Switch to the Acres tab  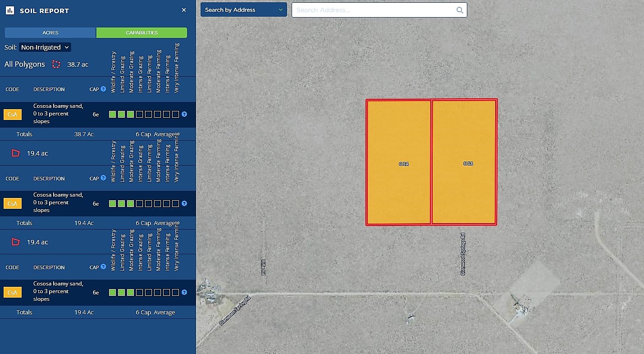click(x=50, y=33)
